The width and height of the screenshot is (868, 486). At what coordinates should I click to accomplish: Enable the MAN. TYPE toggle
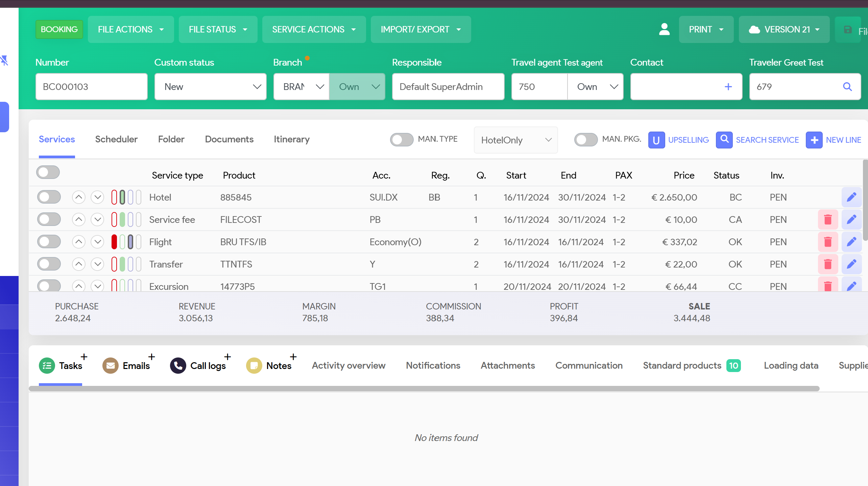pos(401,139)
